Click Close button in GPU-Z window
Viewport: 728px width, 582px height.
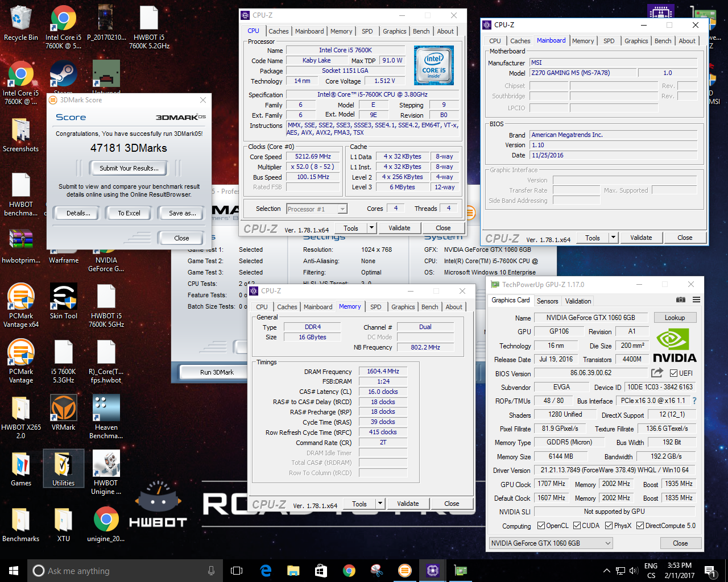(x=680, y=543)
